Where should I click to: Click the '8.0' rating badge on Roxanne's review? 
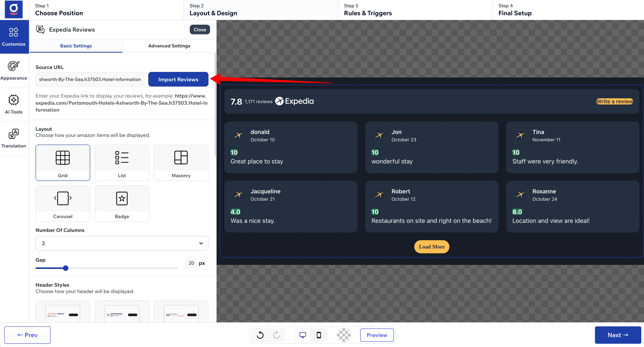click(517, 212)
